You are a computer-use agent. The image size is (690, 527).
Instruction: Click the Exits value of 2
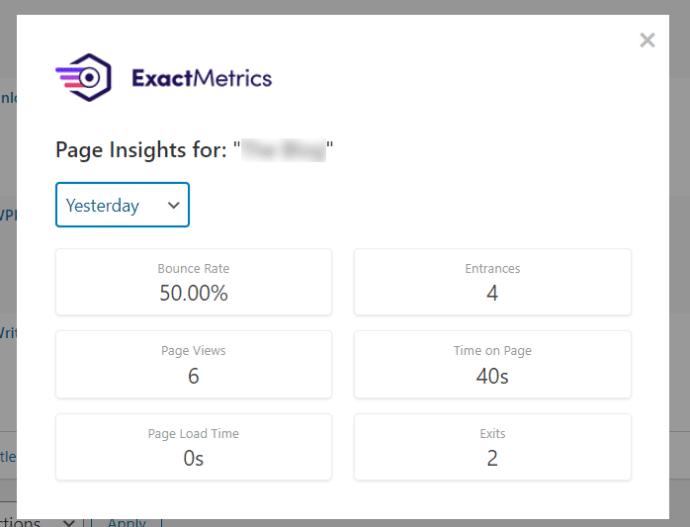tap(492, 458)
